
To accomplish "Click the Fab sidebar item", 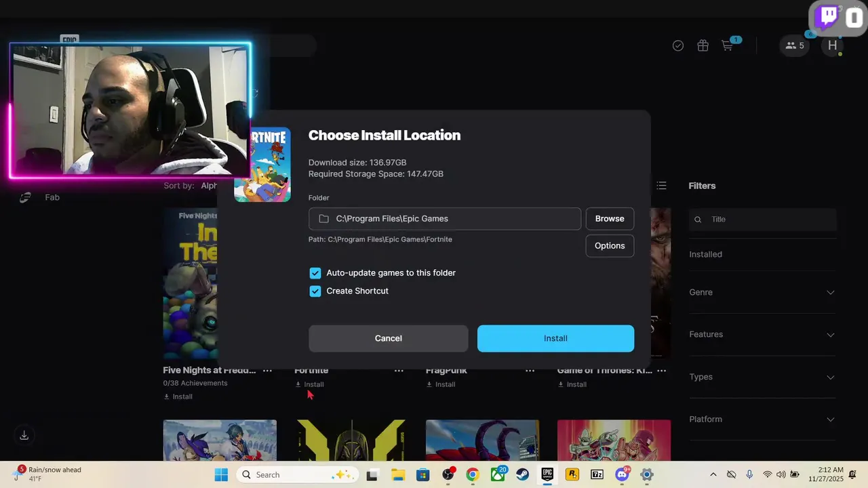I will point(52,197).
